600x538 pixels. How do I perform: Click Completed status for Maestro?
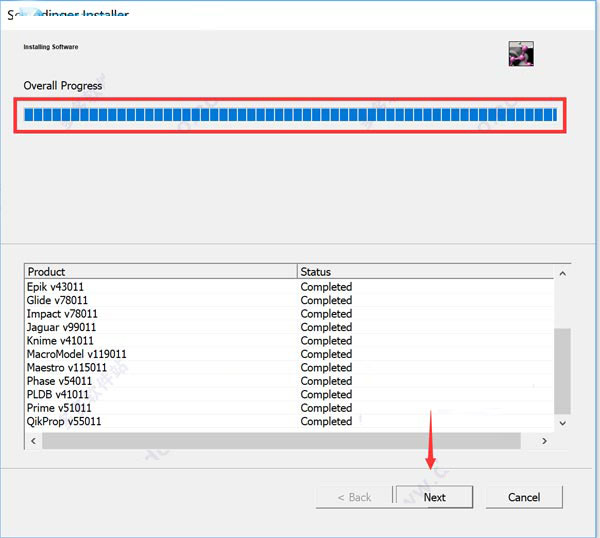pyautogui.click(x=326, y=368)
